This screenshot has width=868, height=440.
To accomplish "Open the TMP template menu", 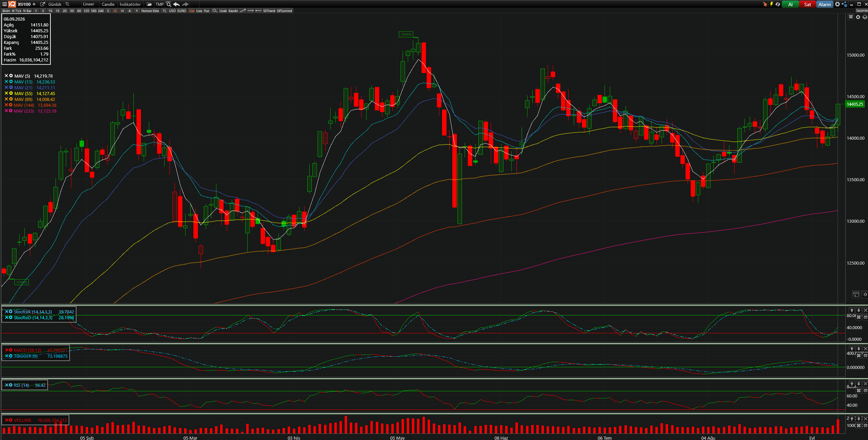I will pyautogui.click(x=159, y=4).
